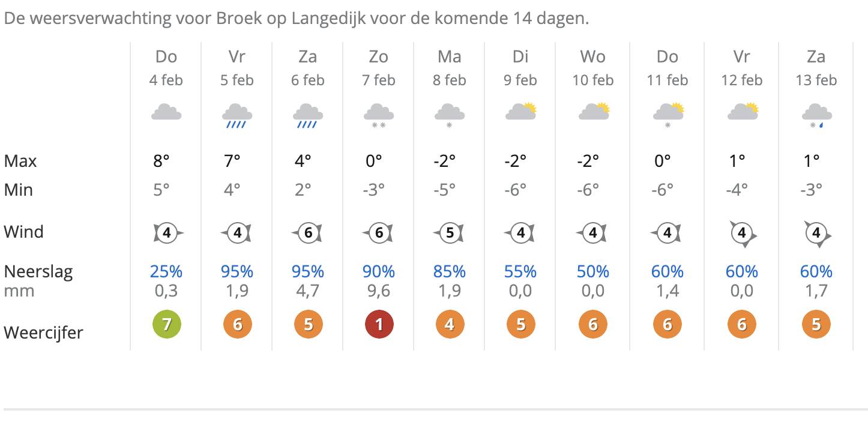Click the Weercijfer row label
Image resolution: width=868 pixels, height=425 pixels.
click(43, 333)
